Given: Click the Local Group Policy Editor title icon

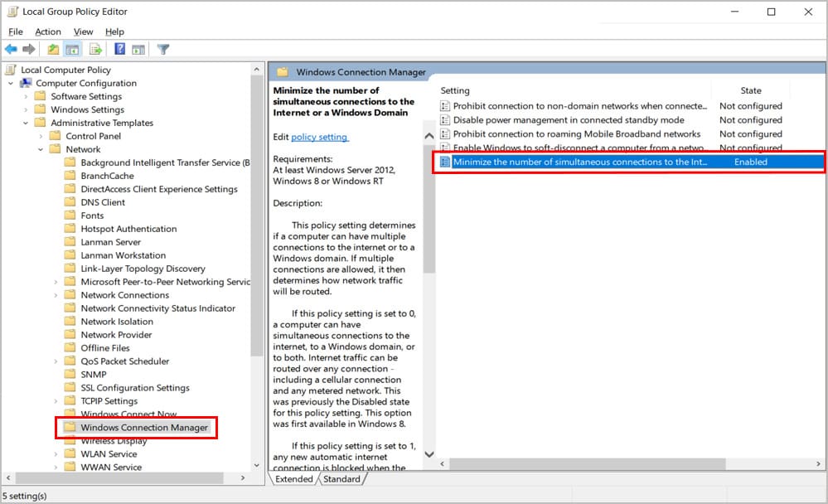Looking at the screenshot, I should pyautogui.click(x=12, y=12).
